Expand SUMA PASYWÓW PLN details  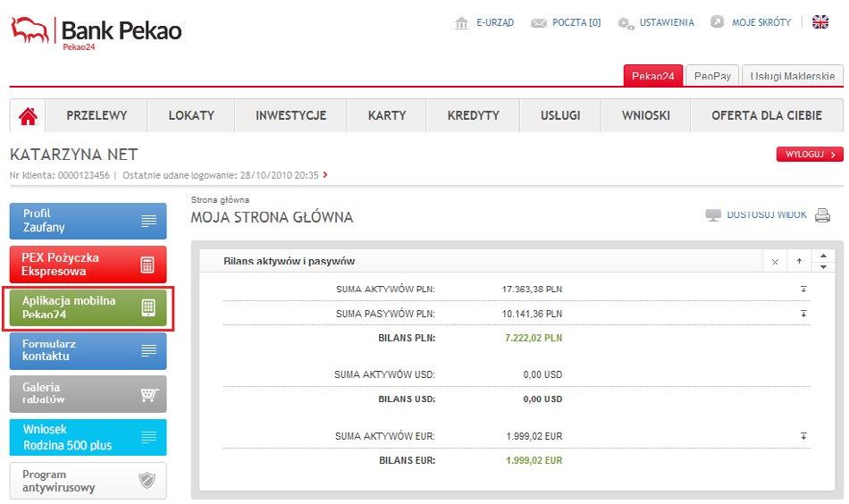click(x=803, y=314)
